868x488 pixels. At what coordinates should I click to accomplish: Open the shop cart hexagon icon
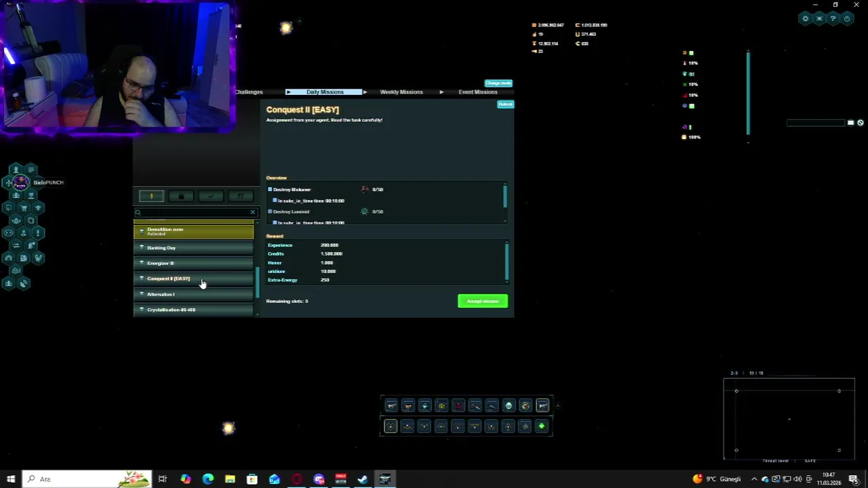[x=24, y=207]
